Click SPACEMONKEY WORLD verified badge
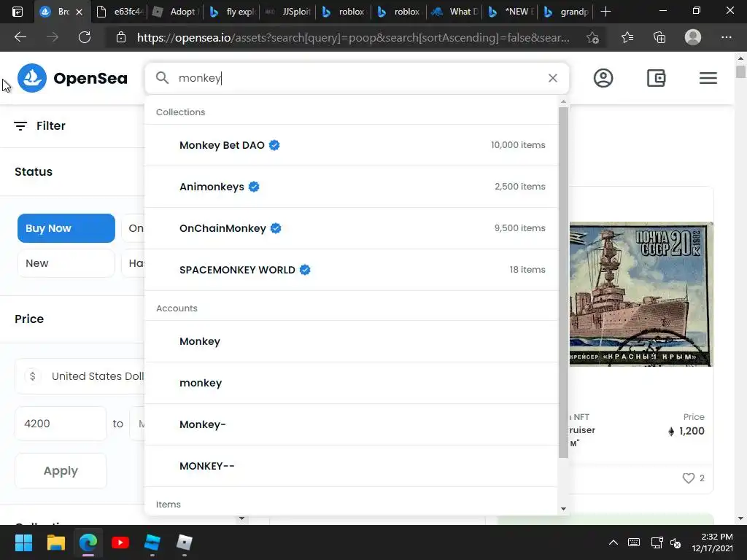Screen dimensions: 747x560 pyautogui.click(x=305, y=270)
